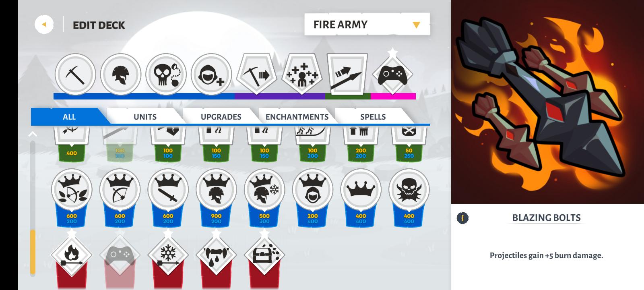Click the game controller card in deck
Image resolution: width=644 pixels, height=290 pixels.
392,74
